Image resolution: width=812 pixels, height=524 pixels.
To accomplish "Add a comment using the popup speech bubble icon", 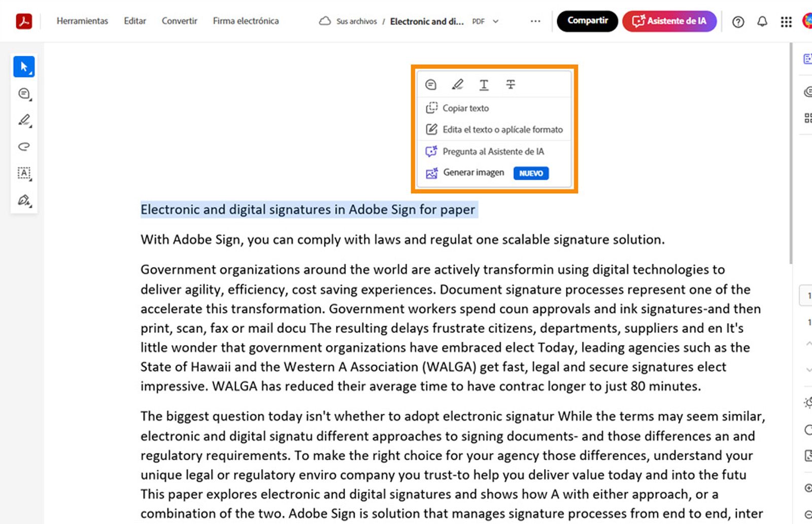I will pyautogui.click(x=431, y=84).
